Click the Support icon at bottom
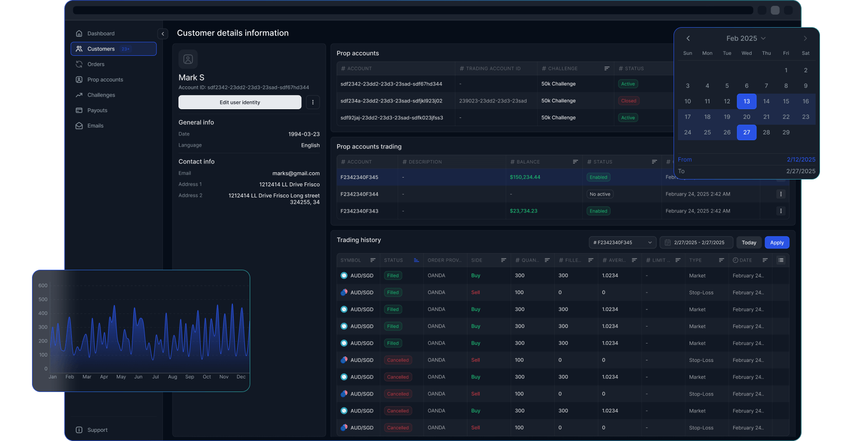This screenshot has height=441, width=868. 79,430
